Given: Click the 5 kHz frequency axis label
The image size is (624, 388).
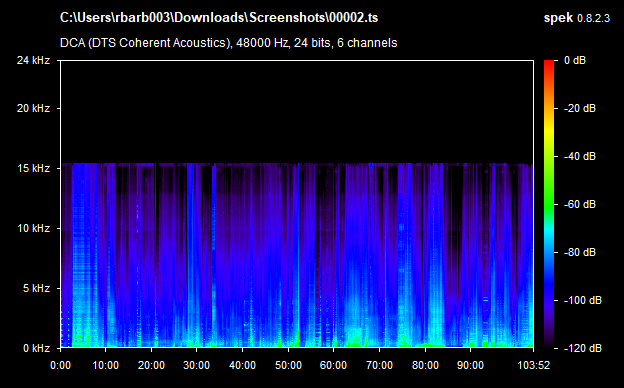Looking at the screenshot, I should (36, 288).
